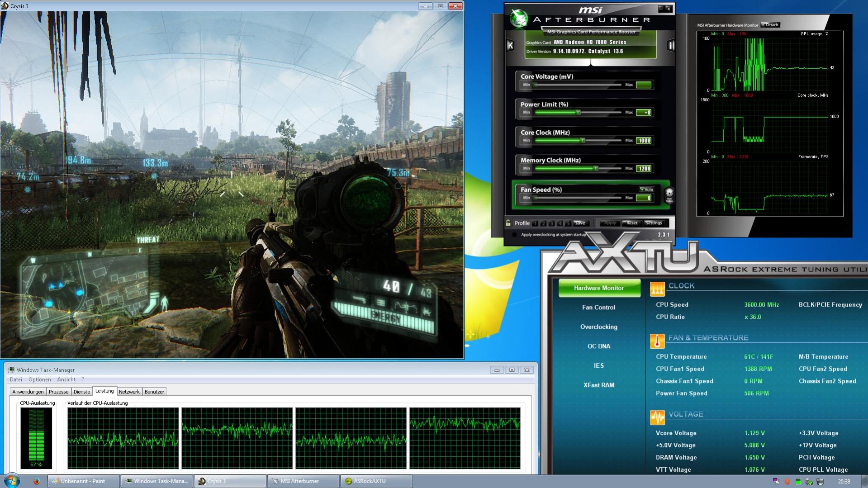
Task: Open Fan Control in AXTU
Action: [x=598, y=308]
